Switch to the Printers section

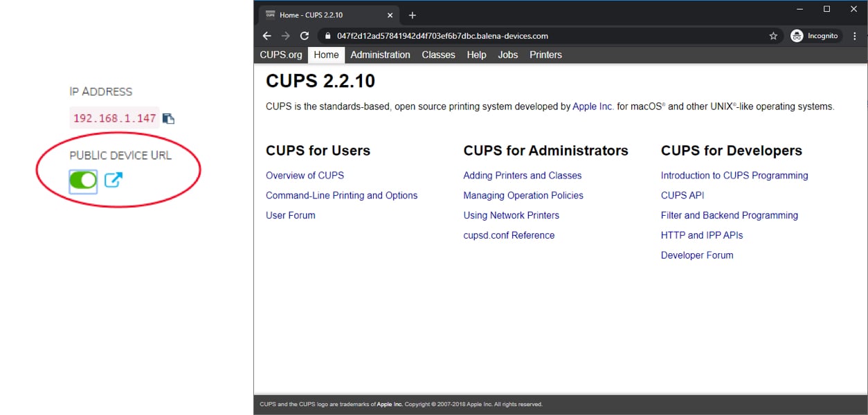545,55
